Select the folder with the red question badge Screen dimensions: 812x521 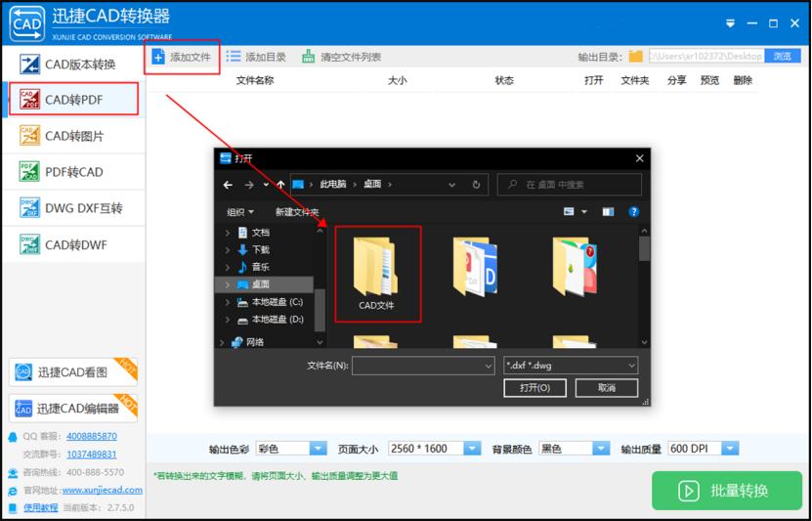[x=575, y=266]
